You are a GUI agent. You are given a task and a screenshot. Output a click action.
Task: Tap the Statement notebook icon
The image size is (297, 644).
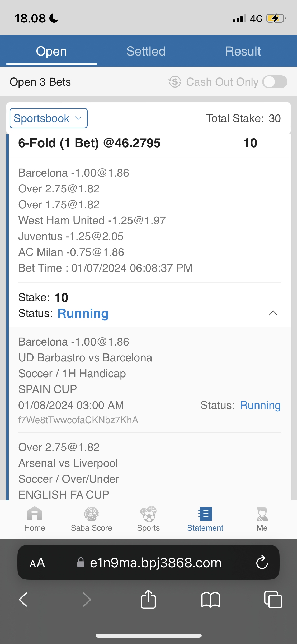[x=205, y=514]
